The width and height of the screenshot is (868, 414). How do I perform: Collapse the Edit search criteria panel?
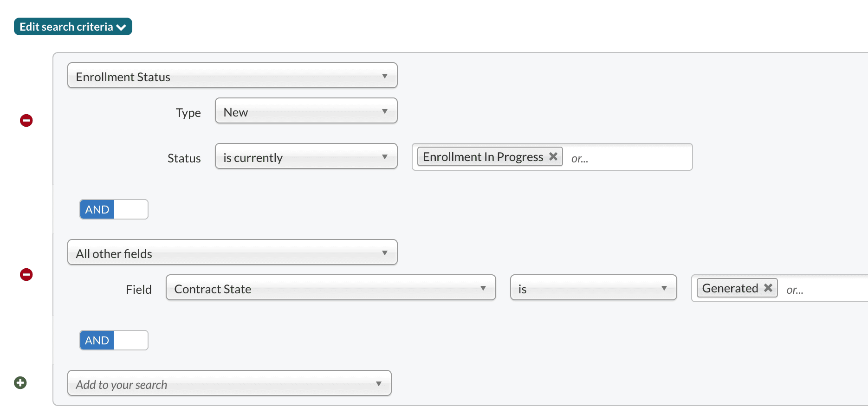(73, 27)
